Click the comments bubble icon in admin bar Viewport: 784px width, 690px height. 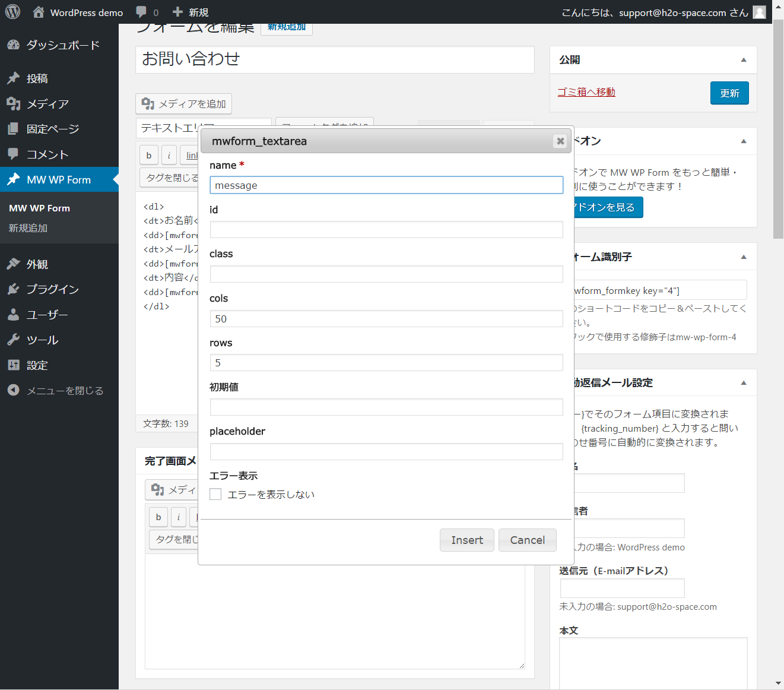coord(141,12)
